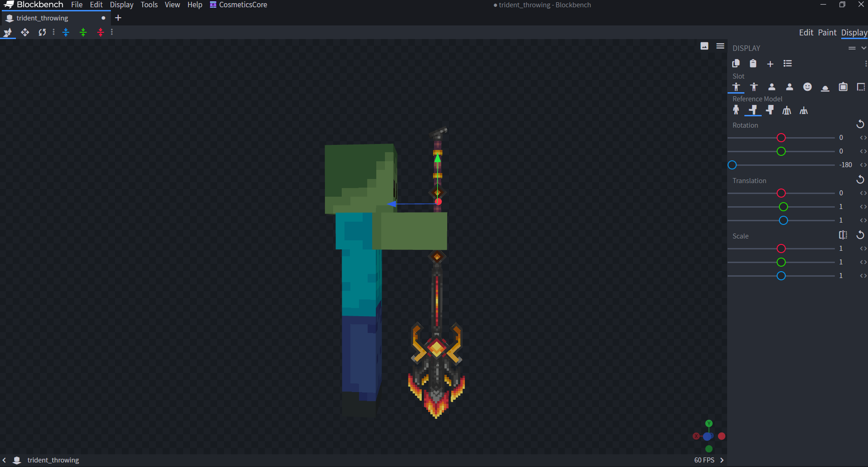Open the viewport image/screenshot icon
Viewport: 868px width, 467px height.
click(704, 46)
